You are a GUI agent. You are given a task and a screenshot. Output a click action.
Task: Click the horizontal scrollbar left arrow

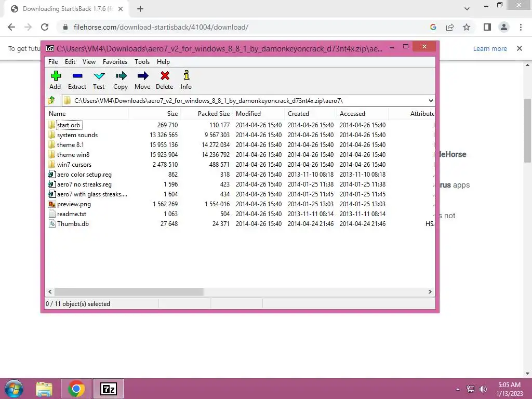pyautogui.click(x=50, y=292)
